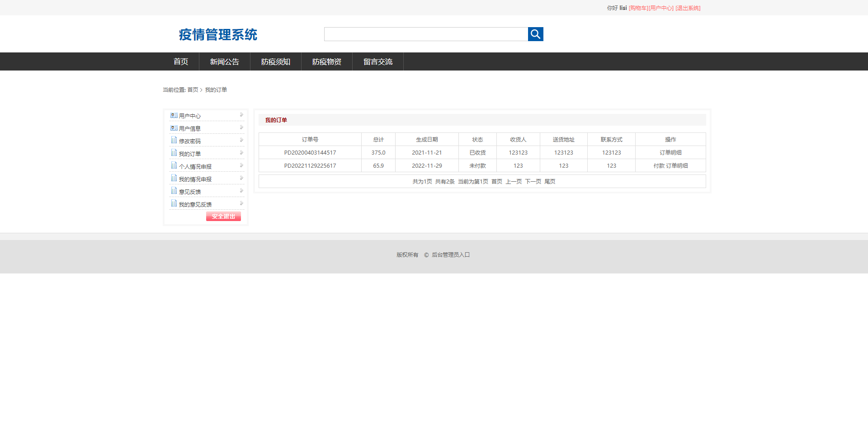Open 用户中心 in the sidebar menu
Image resolution: width=868 pixels, height=438 pixels.
[190, 116]
